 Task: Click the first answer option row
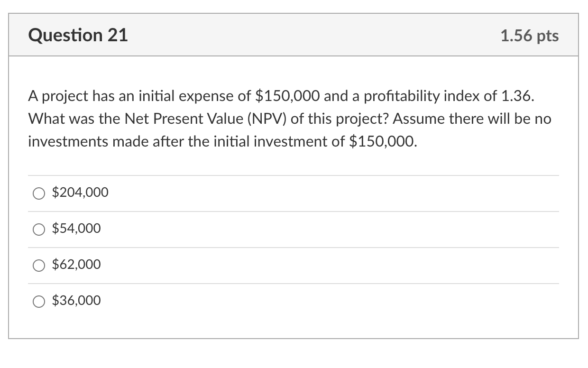coord(294,193)
